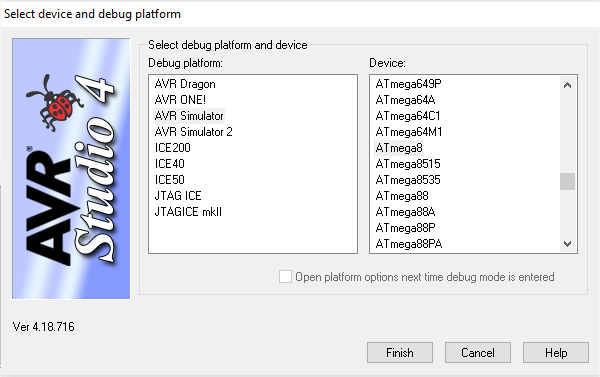The image size is (600, 377).
Task: Click device list scroll down arrow
Action: click(x=567, y=243)
